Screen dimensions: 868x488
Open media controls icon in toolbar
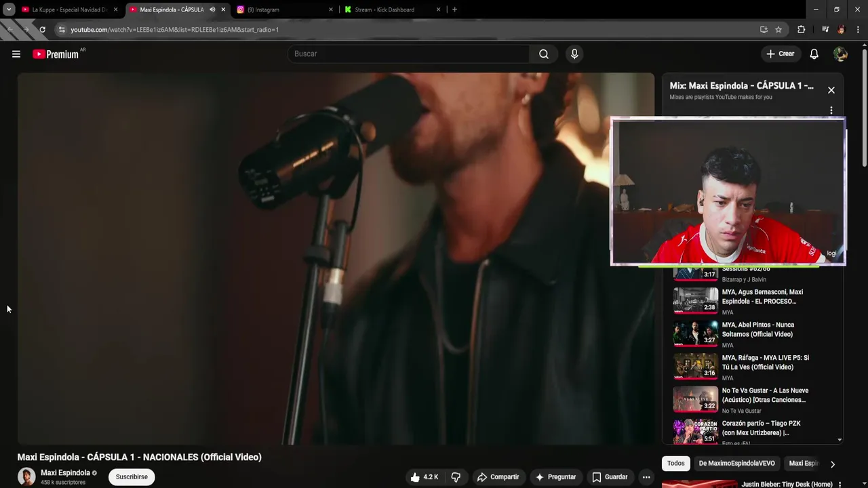coord(825,30)
